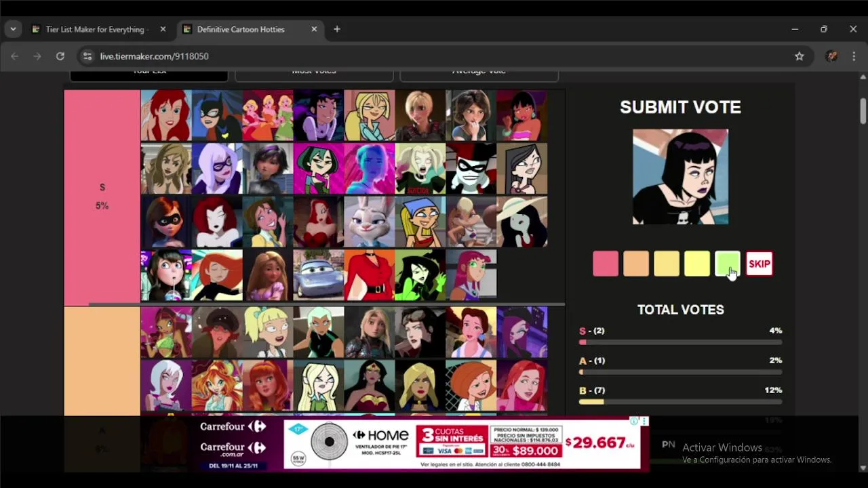Select the Elastigirl masked thumbnail

166,222
